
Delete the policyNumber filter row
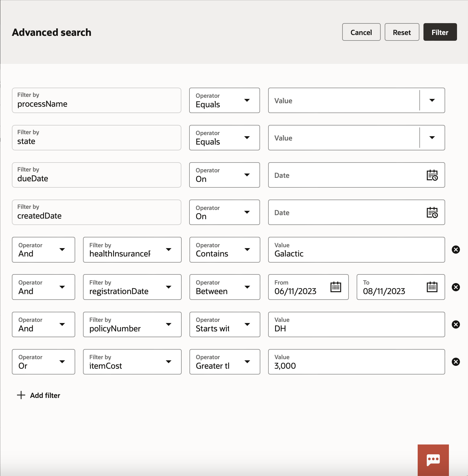(456, 324)
